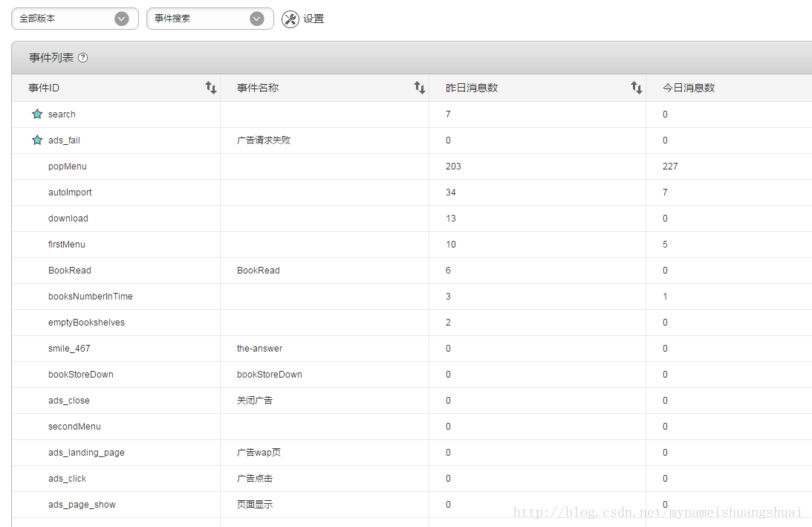Image resolution: width=812 pixels, height=527 pixels.
Task: Click the blue 1 today count for booksNumberInTime
Action: 665,296
